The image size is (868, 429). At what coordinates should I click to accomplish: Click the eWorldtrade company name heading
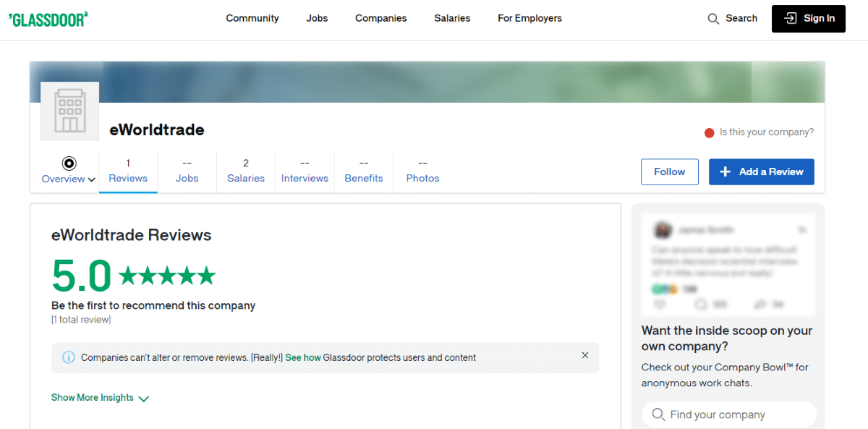point(157,130)
